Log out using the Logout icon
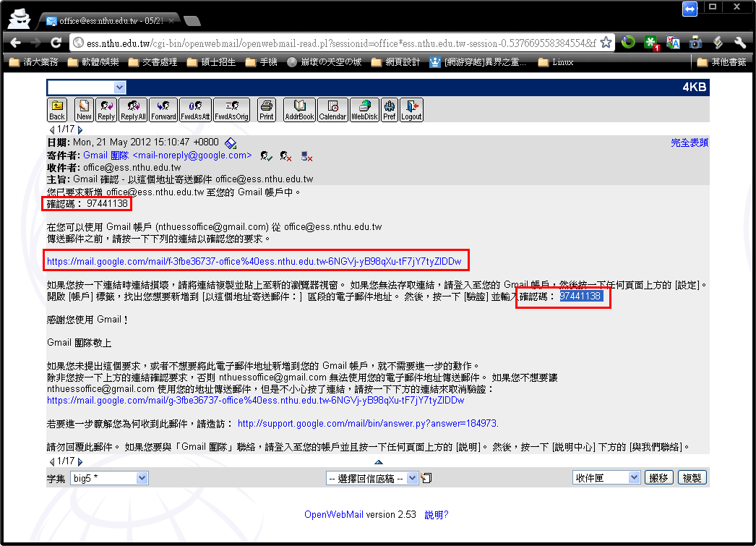This screenshot has width=756, height=546. 411,110
